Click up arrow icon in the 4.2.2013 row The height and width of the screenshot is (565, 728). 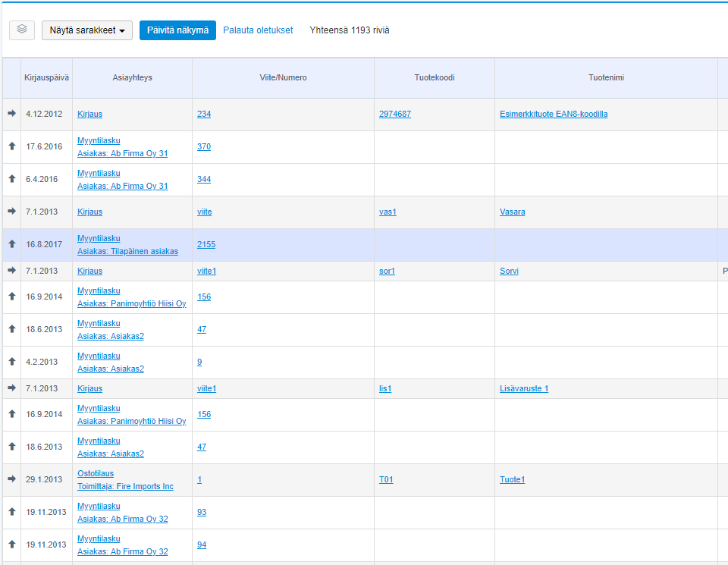12,361
